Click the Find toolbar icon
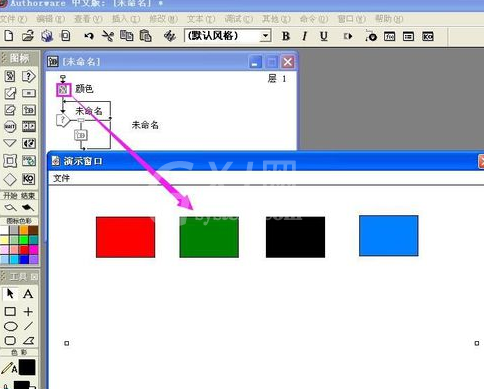 170,36
